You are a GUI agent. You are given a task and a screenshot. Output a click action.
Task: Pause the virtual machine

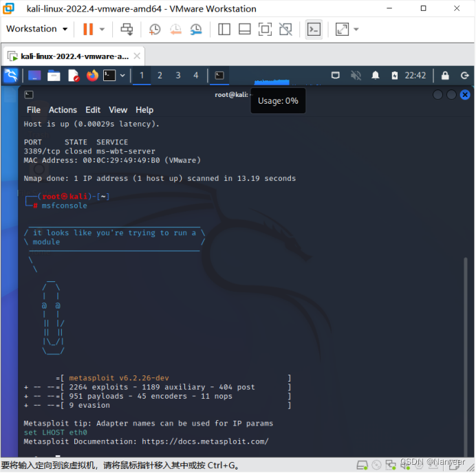pyautogui.click(x=88, y=29)
